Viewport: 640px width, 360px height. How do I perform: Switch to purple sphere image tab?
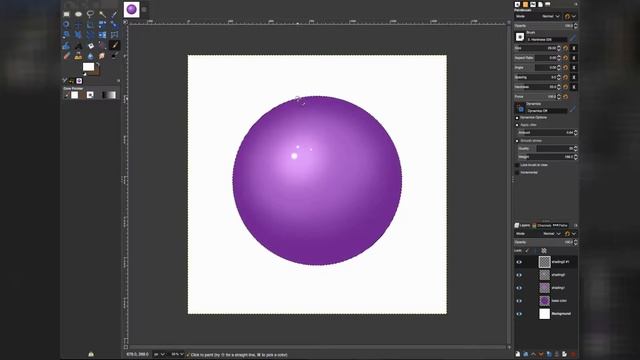[131, 9]
